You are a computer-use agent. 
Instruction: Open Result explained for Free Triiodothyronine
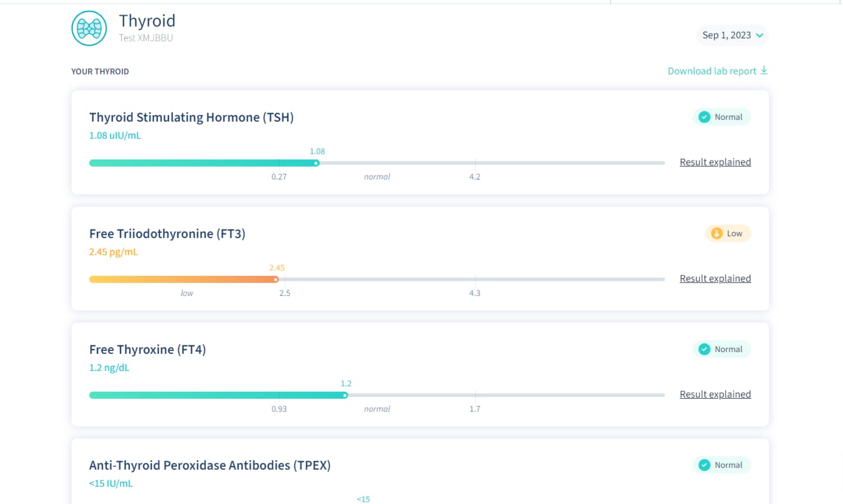[x=715, y=278]
